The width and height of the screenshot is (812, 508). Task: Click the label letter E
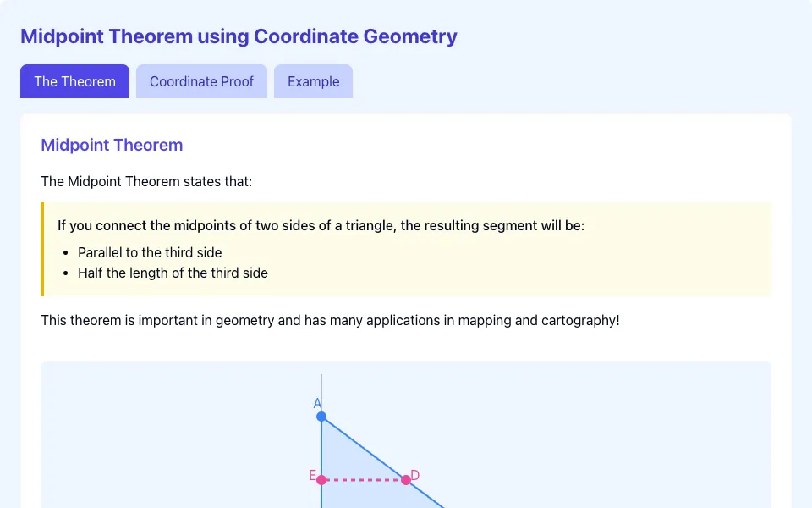(312, 475)
